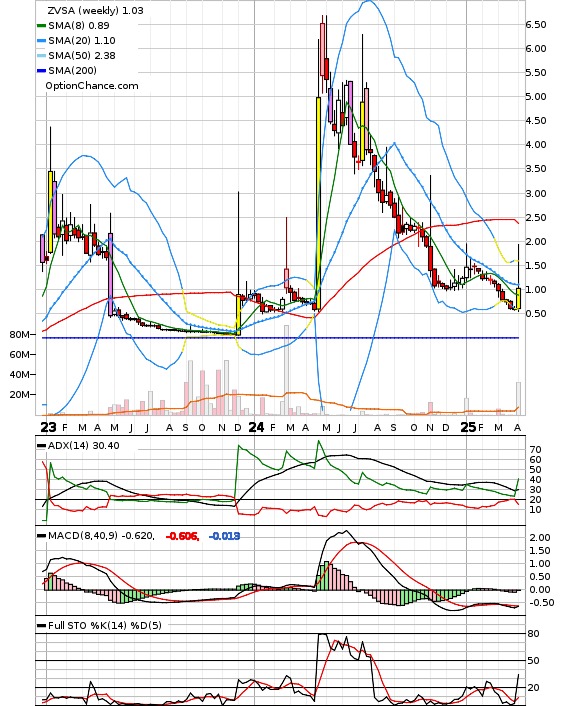Click the blue MACD histogram value -0.013
Image resolution: width=566 pixels, height=706 pixels.
point(224,536)
